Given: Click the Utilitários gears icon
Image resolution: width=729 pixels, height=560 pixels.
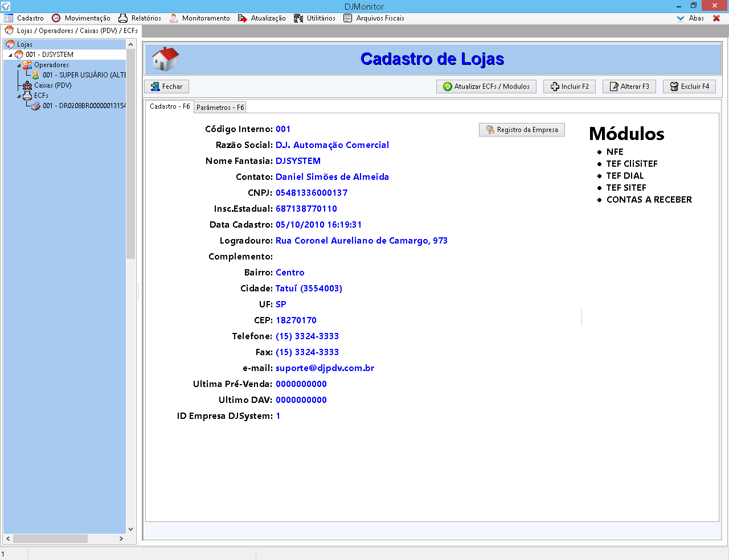Looking at the screenshot, I should (298, 18).
